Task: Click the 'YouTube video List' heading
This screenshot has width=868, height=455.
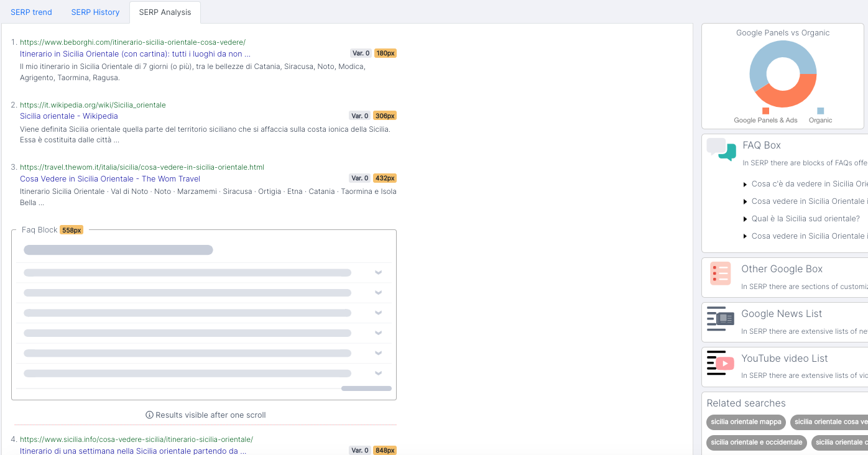Action: [x=784, y=359]
